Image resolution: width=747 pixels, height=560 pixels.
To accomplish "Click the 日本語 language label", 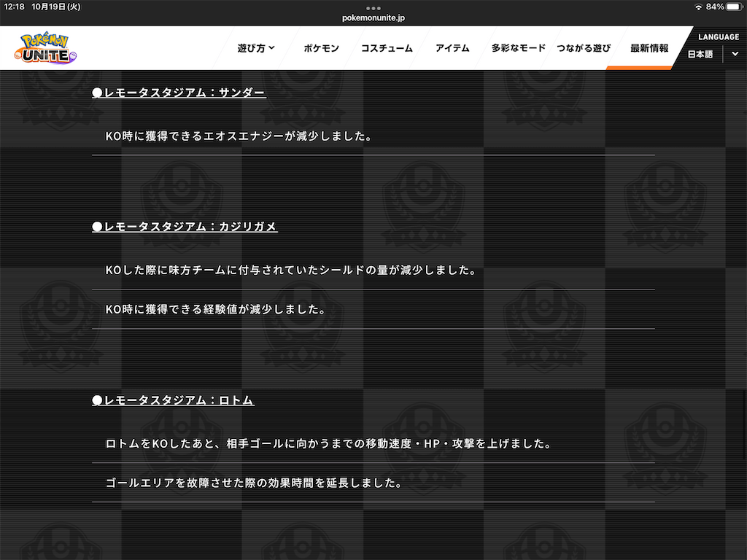I will click(x=700, y=54).
